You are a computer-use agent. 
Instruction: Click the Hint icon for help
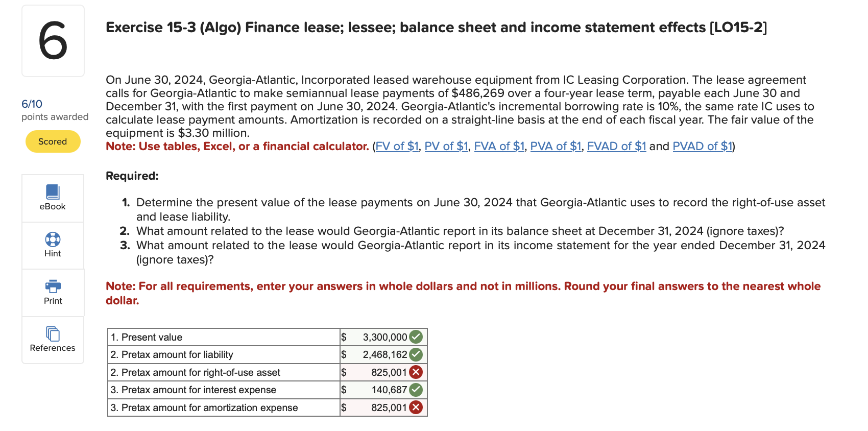click(53, 245)
